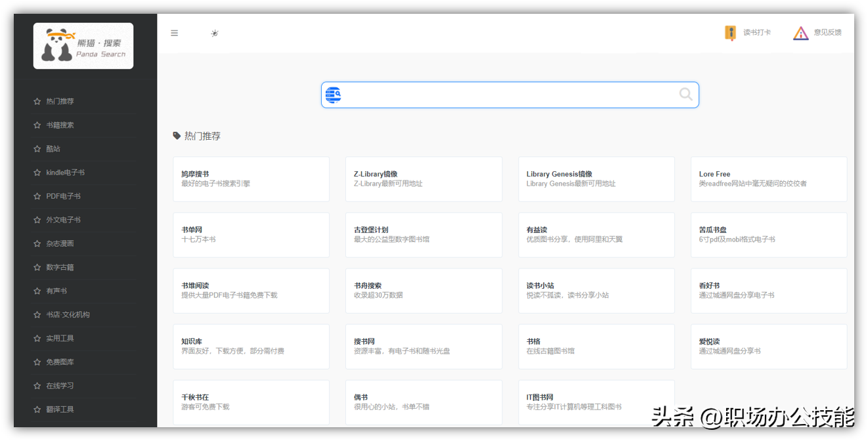The width and height of the screenshot is (868, 441).
Task: Open the 鸠摩搜书 card
Action: pos(251,179)
